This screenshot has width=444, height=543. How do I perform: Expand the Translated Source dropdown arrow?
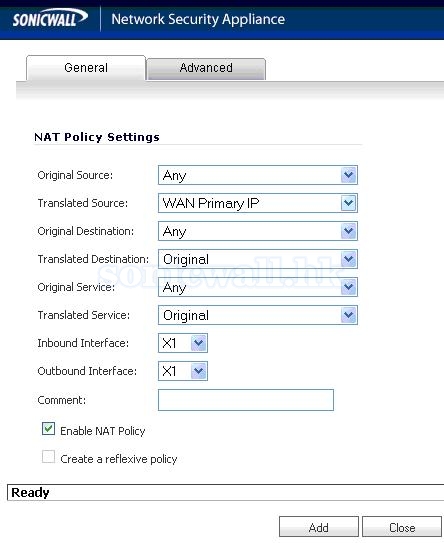tap(348, 203)
